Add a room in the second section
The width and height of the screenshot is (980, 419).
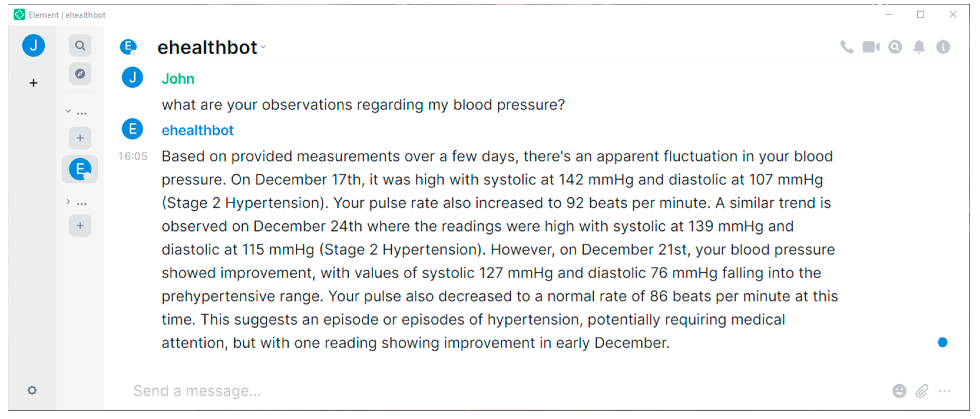(x=80, y=226)
